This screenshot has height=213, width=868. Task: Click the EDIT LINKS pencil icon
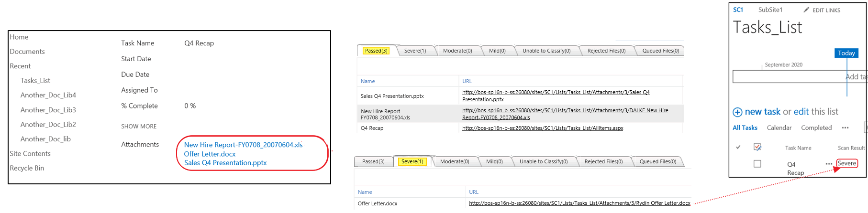(806, 10)
